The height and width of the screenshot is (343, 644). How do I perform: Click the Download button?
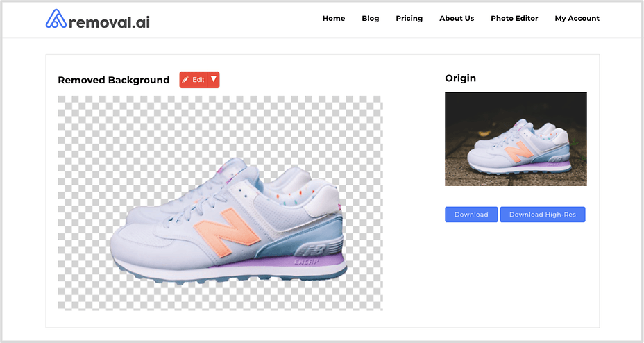coord(471,215)
